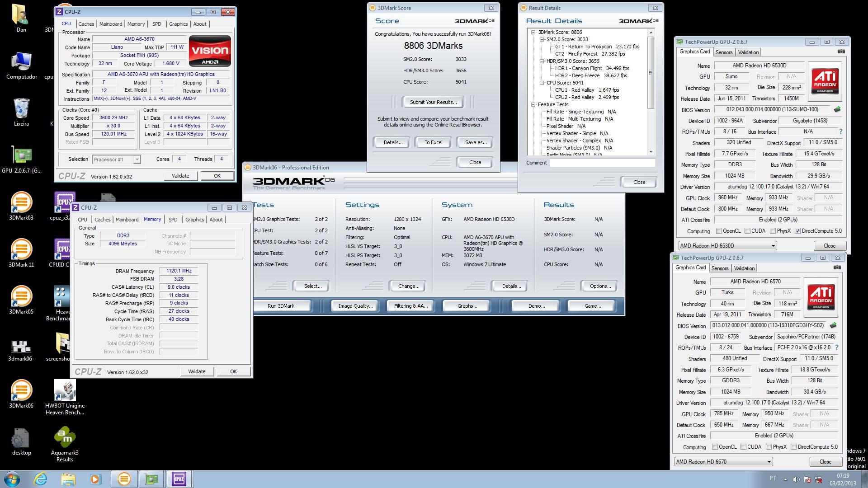This screenshot has height=488, width=868.
Task: Collapse the HDR/SM3.0 Score: 3656 tree node
Action: (x=542, y=61)
